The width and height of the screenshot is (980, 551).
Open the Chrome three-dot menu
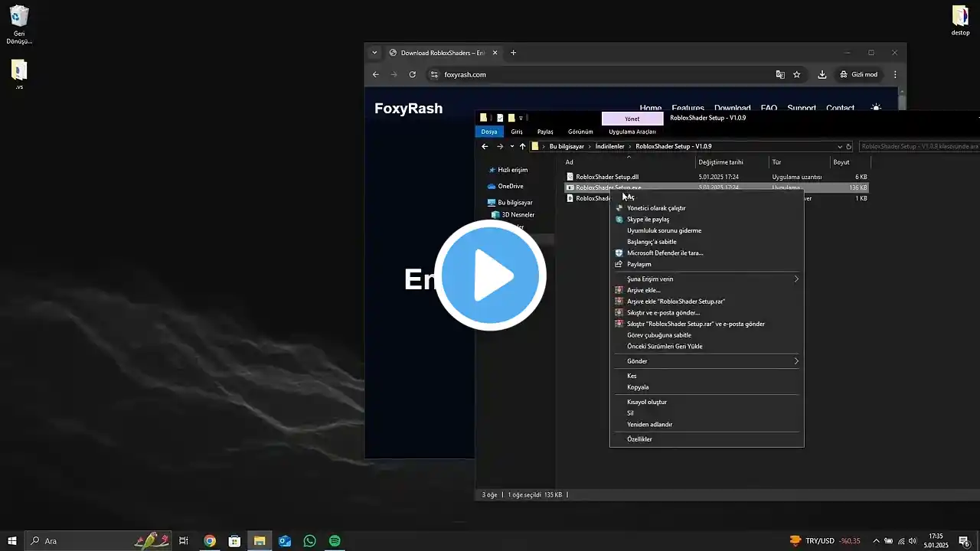pyautogui.click(x=894, y=74)
